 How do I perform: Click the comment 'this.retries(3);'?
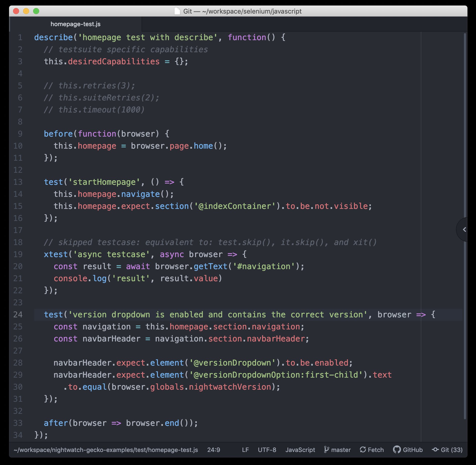[x=97, y=86]
